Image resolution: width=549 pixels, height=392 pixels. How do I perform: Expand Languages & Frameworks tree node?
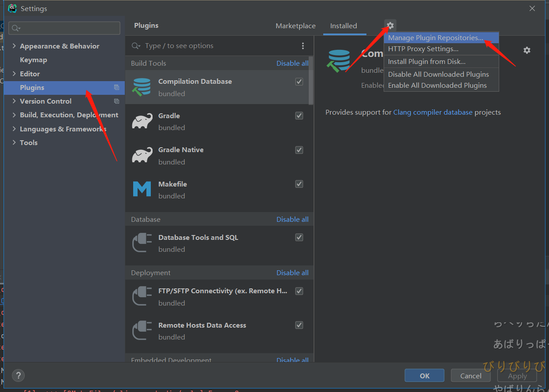coord(14,129)
